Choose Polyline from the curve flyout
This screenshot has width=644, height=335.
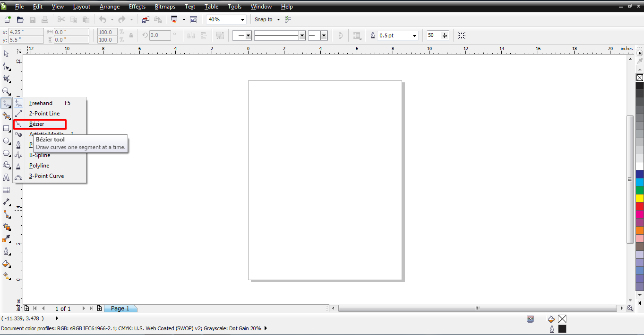tap(50, 166)
